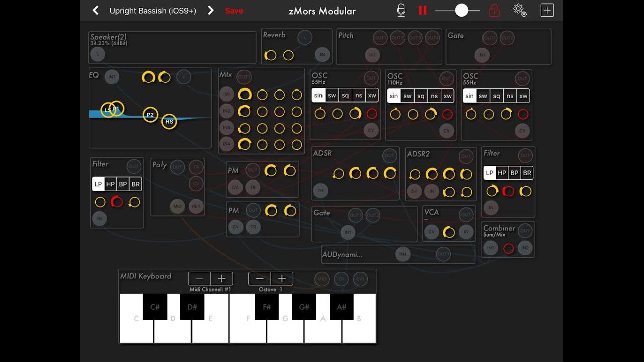Tap the OUT port on the Poly module
This screenshot has width=644, height=362.
(177, 167)
